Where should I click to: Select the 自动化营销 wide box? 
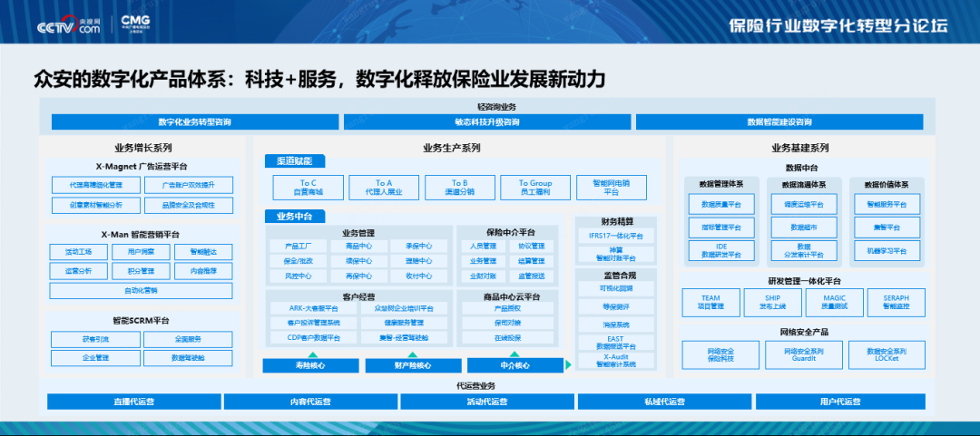[142, 290]
